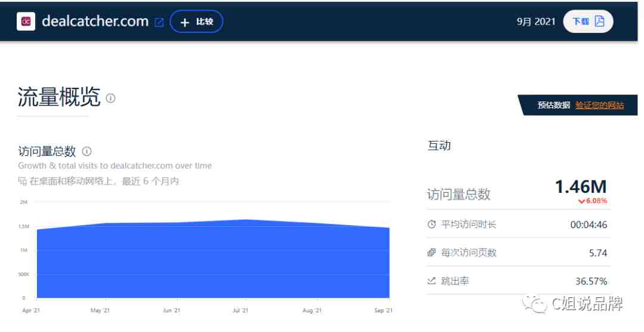Click the bounce icon beside 跳出率
Image resolution: width=644 pixels, height=332 pixels.
pyautogui.click(x=431, y=281)
